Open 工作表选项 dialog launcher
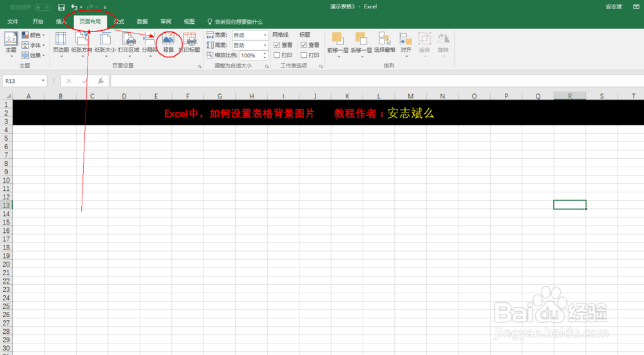 point(321,66)
